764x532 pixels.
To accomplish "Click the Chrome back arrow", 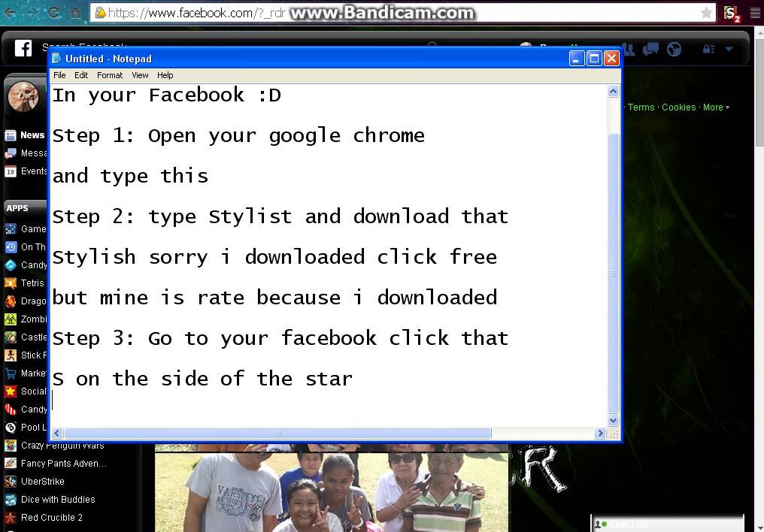I will pos(11,12).
